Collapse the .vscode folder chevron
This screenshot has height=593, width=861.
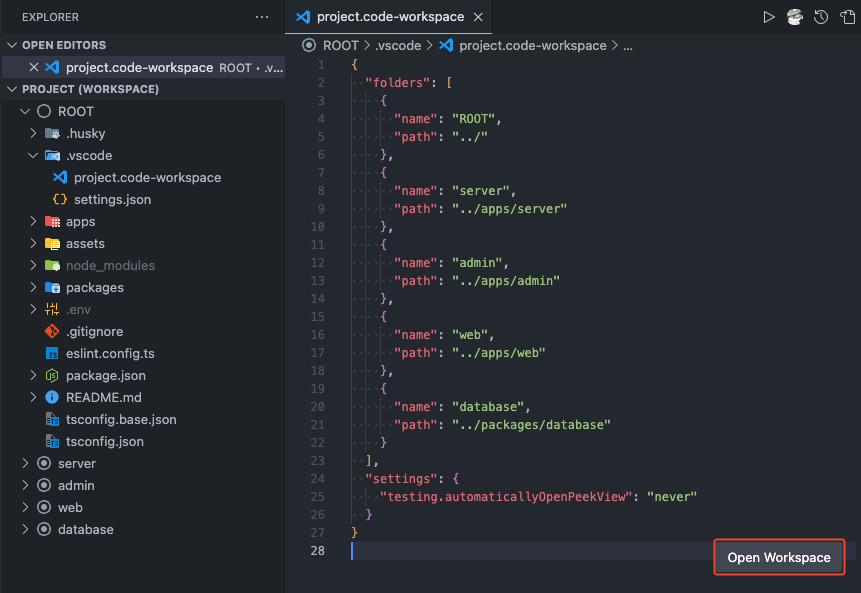pos(33,155)
